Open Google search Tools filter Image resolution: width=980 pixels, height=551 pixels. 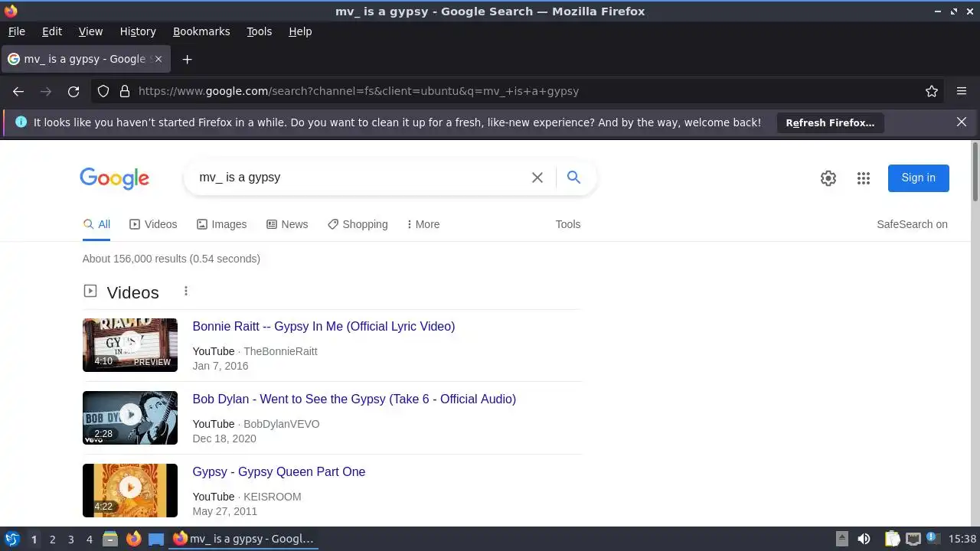(568, 224)
